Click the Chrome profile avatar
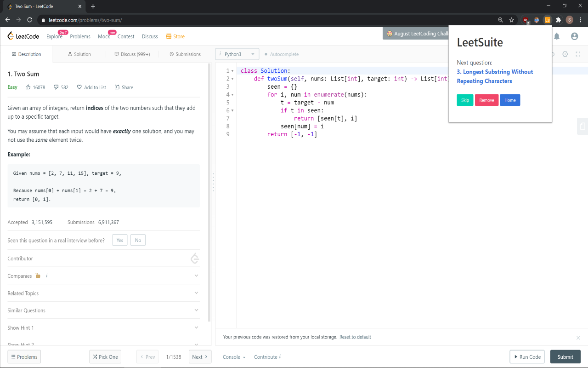The image size is (588, 368). pos(569,20)
